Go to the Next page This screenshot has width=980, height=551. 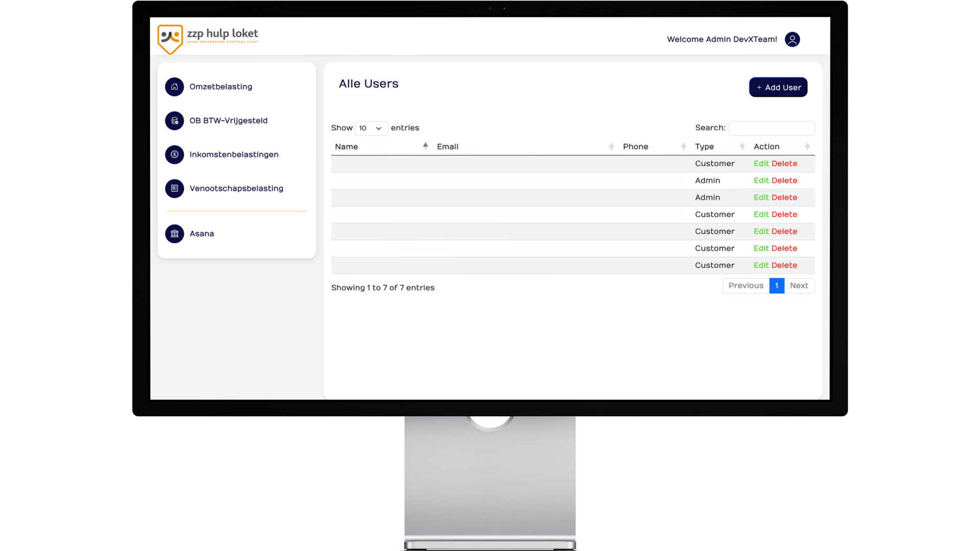pyautogui.click(x=799, y=286)
